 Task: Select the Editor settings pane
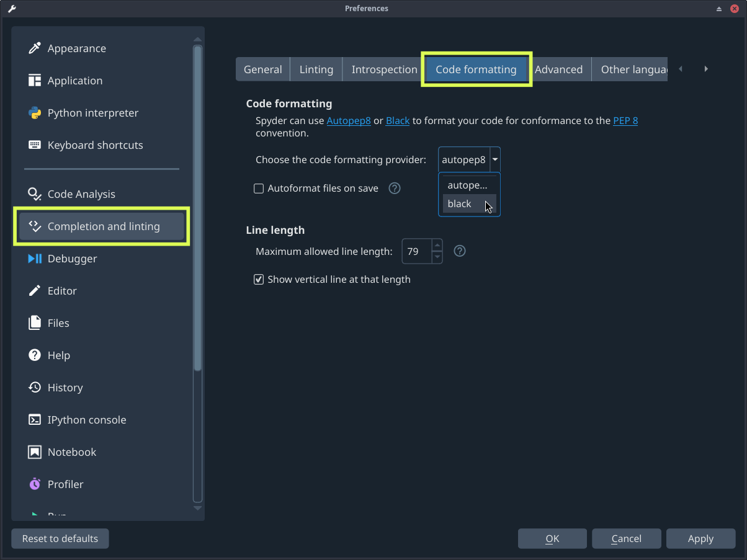(63, 290)
